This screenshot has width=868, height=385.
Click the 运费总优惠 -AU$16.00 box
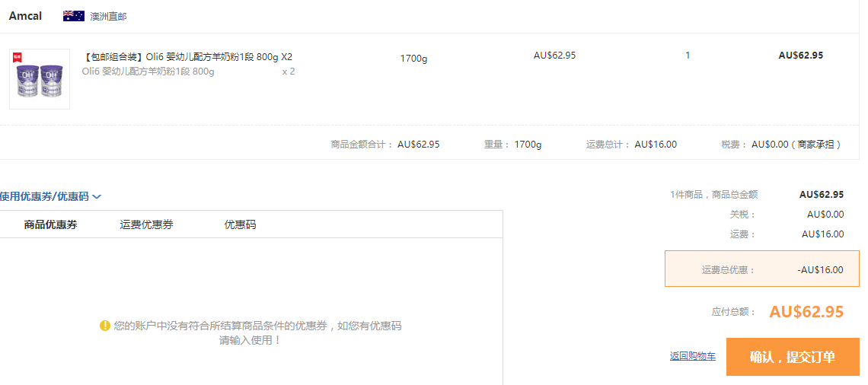point(761,269)
